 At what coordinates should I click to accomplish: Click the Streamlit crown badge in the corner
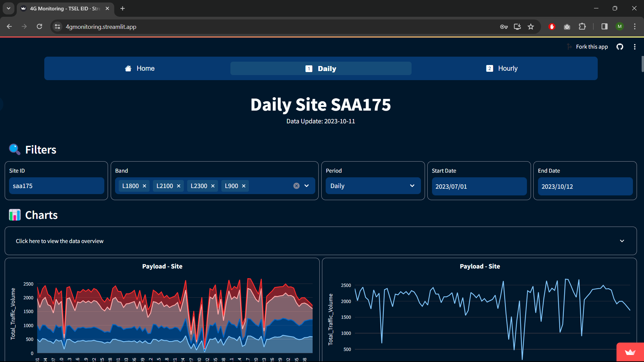(x=630, y=352)
